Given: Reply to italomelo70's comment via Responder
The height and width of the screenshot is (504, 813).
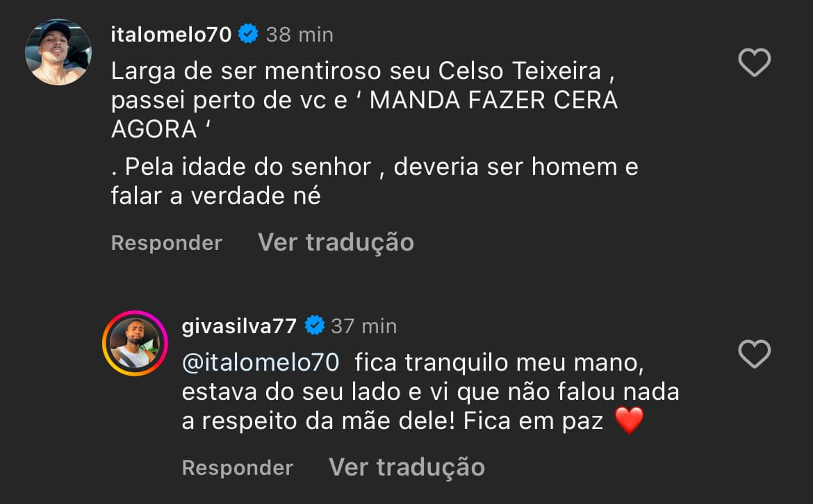Looking at the screenshot, I should coord(166,242).
